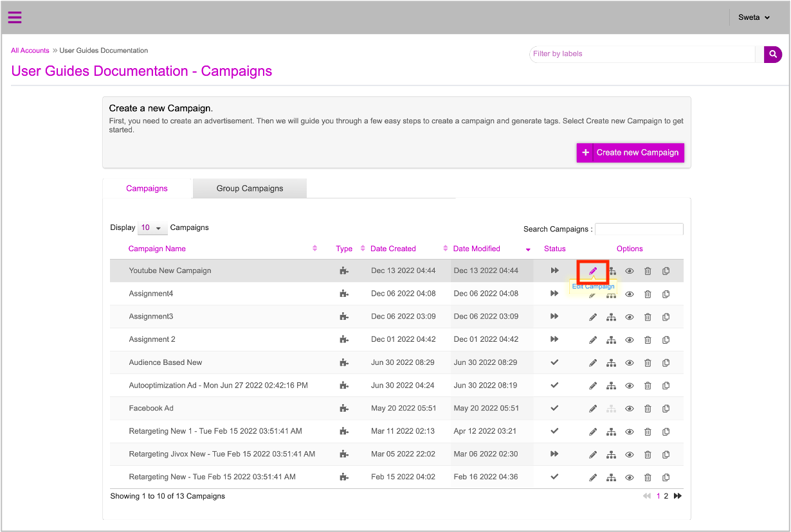Go to page 2 of campaigns
This screenshot has width=791, height=532.
click(x=666, y=496)
